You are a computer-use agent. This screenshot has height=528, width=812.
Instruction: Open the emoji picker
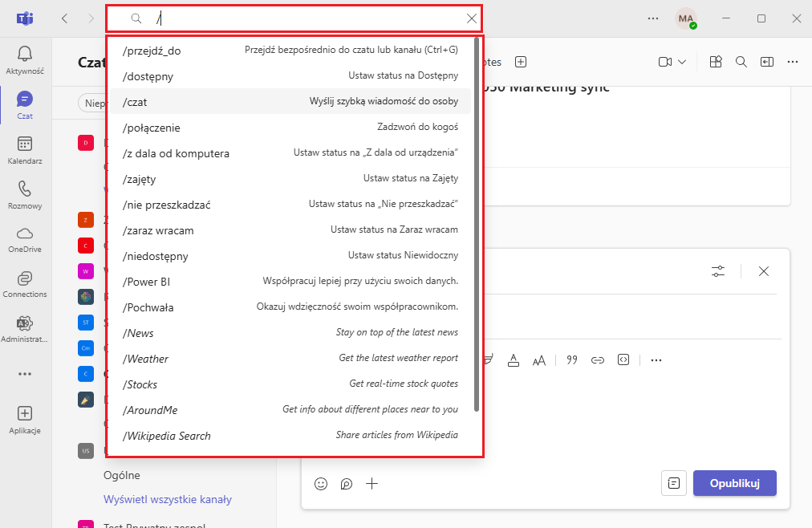coord(321,484)
